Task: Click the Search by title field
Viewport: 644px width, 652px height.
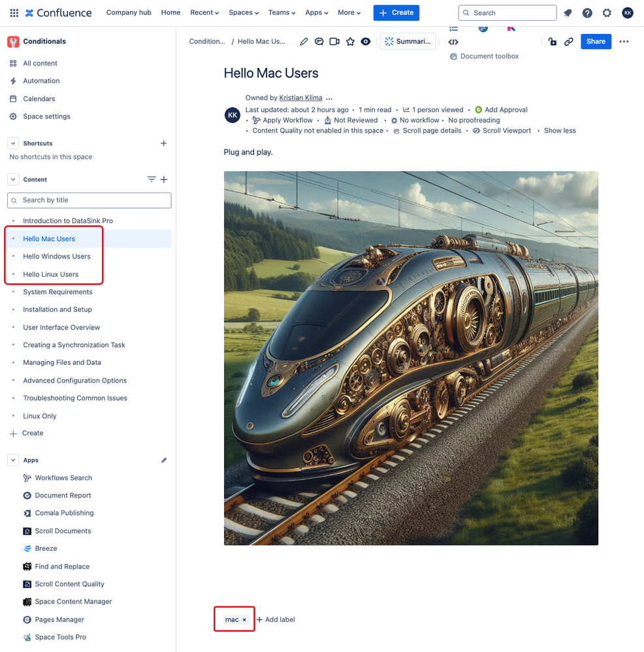Action: click(x=89, y=200)
